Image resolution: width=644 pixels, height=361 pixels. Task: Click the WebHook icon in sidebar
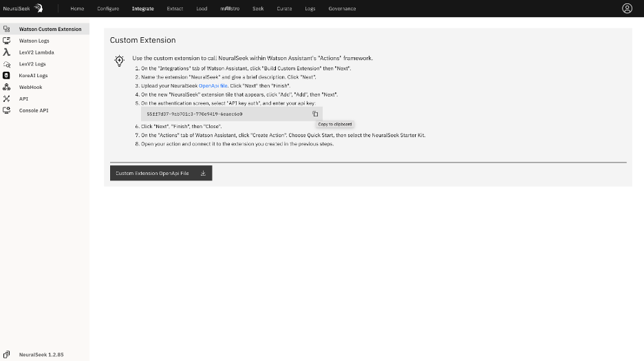(x=6, y=87)
